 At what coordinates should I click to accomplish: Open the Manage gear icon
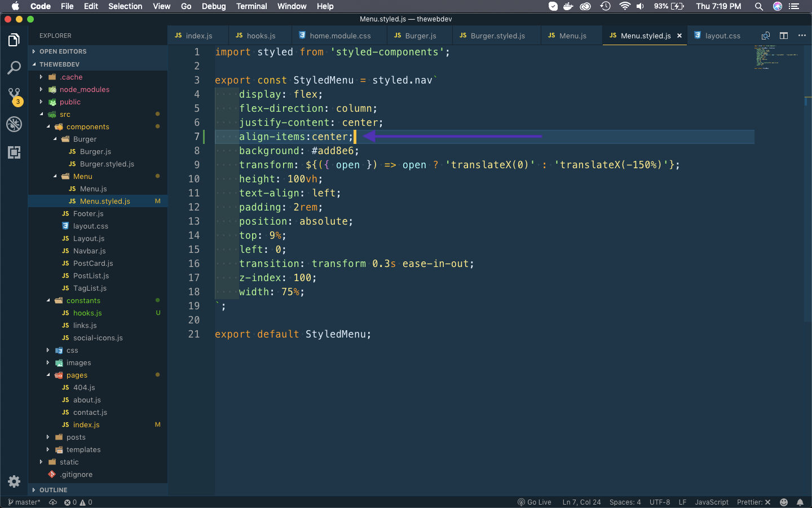(14, 481)
